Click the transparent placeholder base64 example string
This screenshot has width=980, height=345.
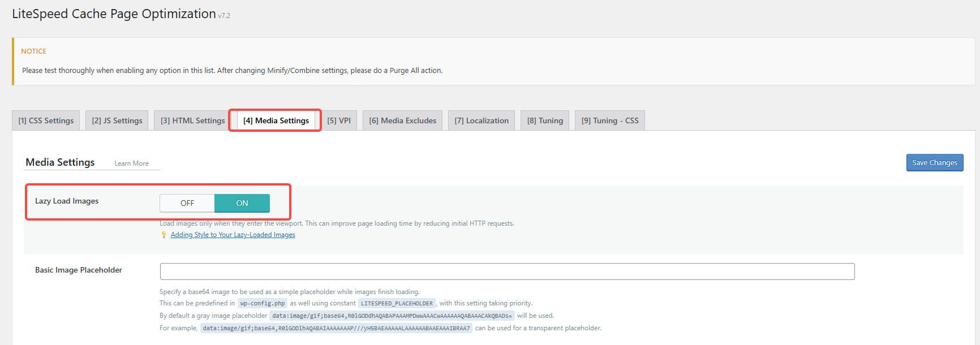coord(336,329)
